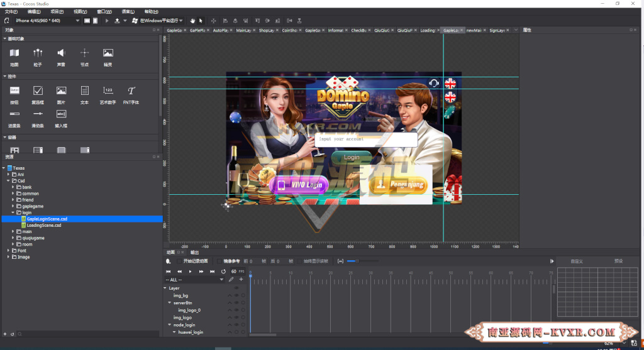644x350 pixels.
Task: Open the iPhone 4/4S resolution dropdown
Action: tap(47, 21)
